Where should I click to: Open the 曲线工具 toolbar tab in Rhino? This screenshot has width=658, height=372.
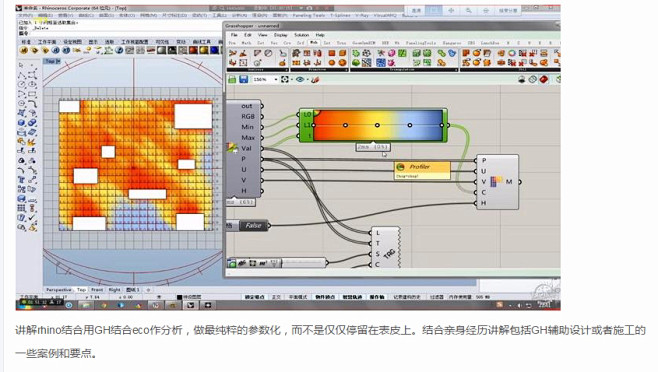pos(202,42)
